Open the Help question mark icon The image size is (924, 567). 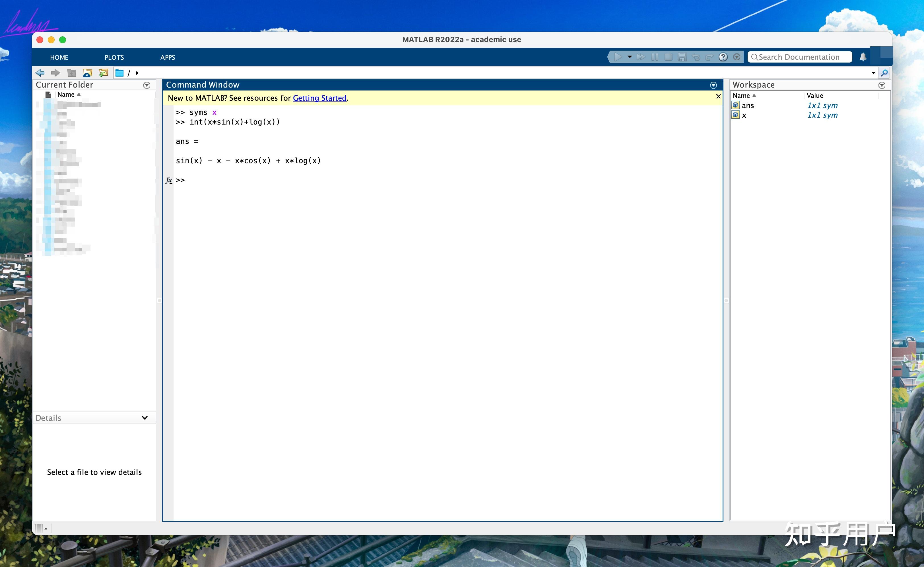point(723,57)
